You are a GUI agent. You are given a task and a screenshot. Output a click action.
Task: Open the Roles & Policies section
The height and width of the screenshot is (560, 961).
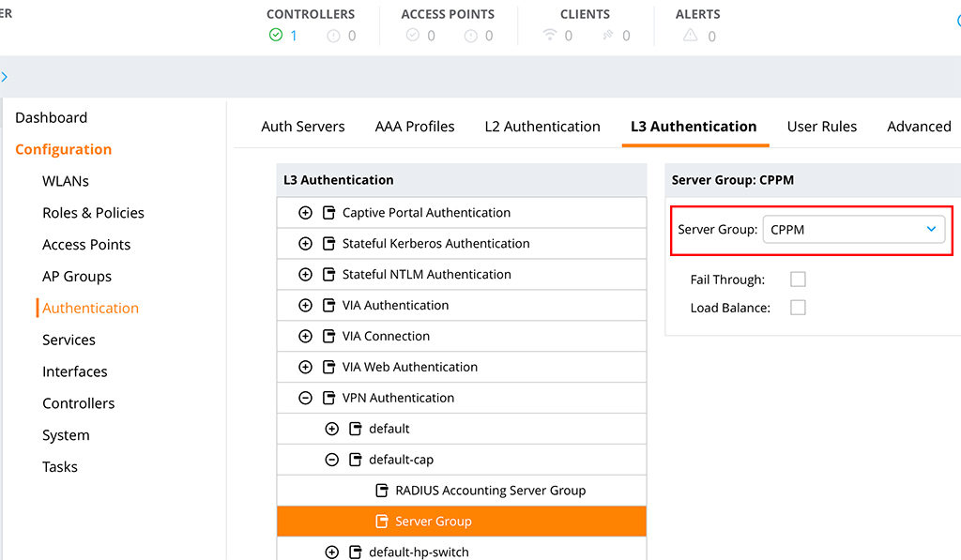93,212
